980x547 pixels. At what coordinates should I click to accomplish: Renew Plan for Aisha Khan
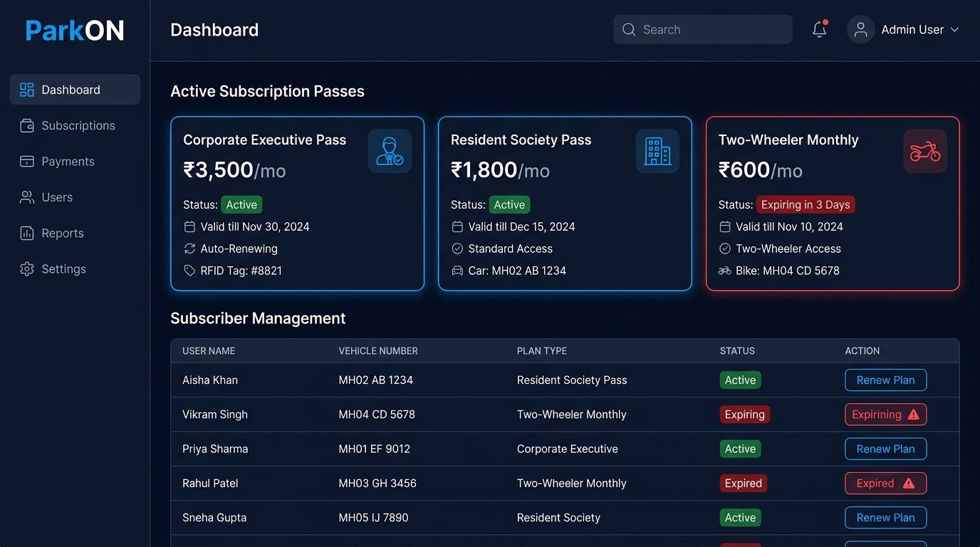coord(886,380)
